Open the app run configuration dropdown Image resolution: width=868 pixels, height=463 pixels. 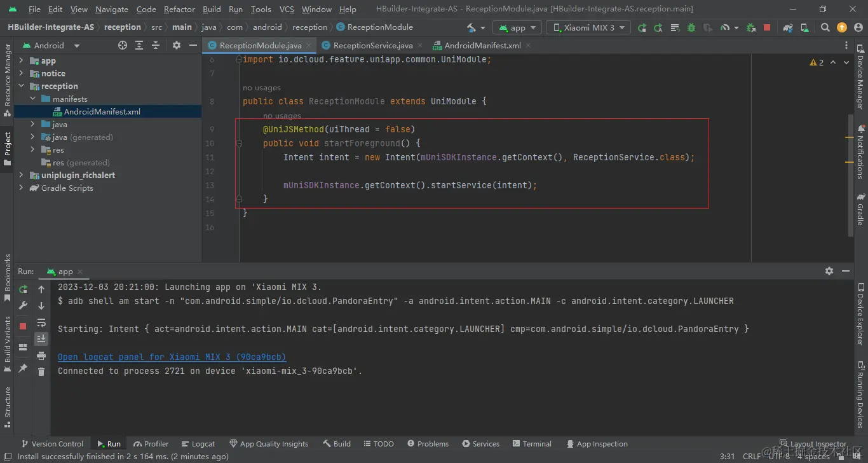click(x=518, y=27)
